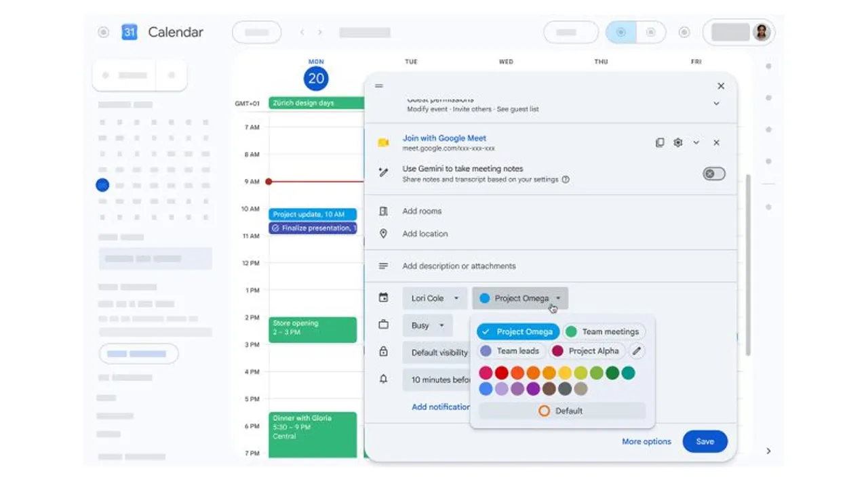Pick the dark purple color swatch
The image size is (868, 488).
point(533,389)
